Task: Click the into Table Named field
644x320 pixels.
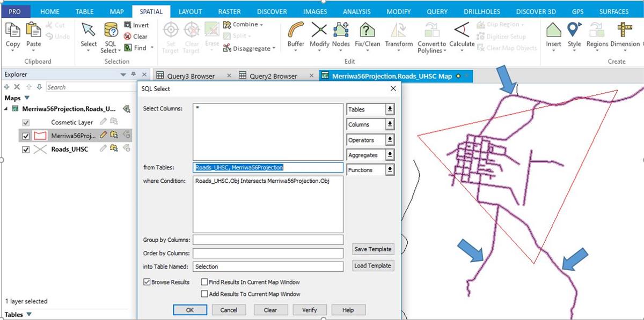Action: [x=268, y=266]
